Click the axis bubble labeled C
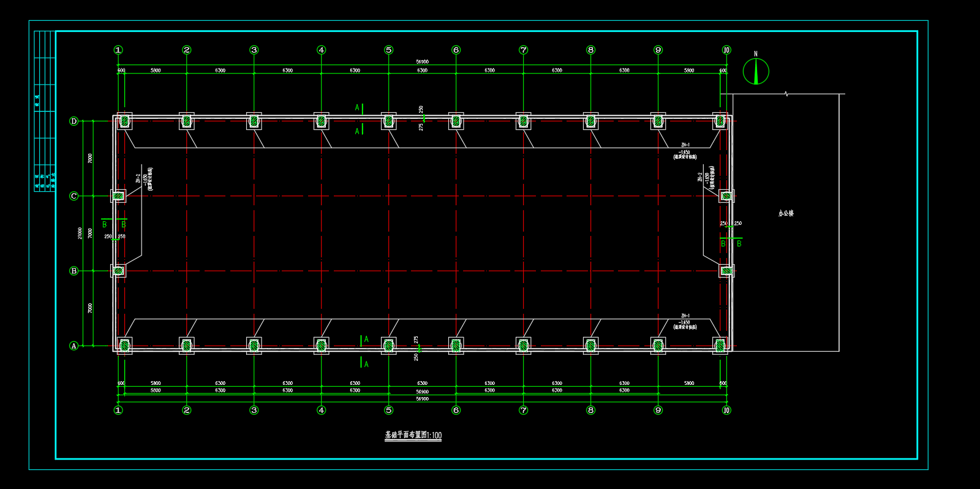This screenshot has width=980, height=489. click(x=74, y=196)
